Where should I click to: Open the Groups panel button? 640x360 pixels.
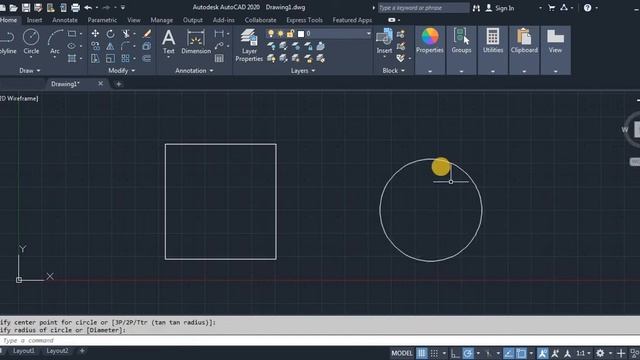[x=461, y=50]
